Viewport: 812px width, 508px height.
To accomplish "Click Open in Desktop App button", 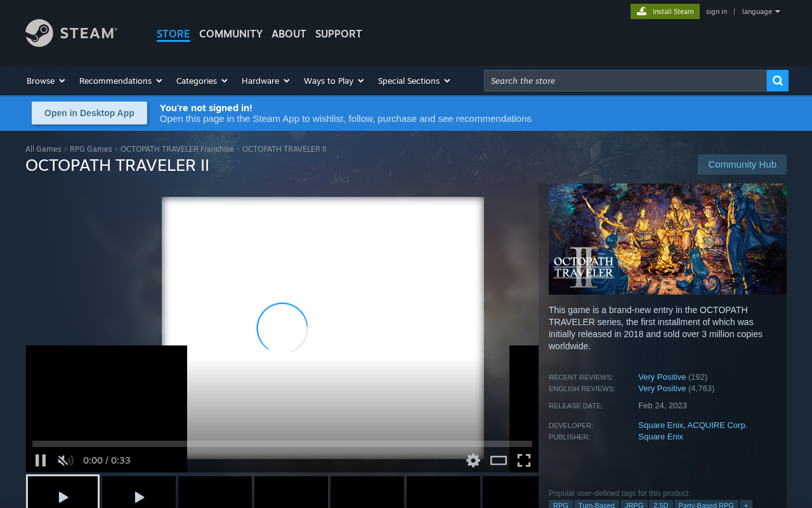I will pos(89,113).
